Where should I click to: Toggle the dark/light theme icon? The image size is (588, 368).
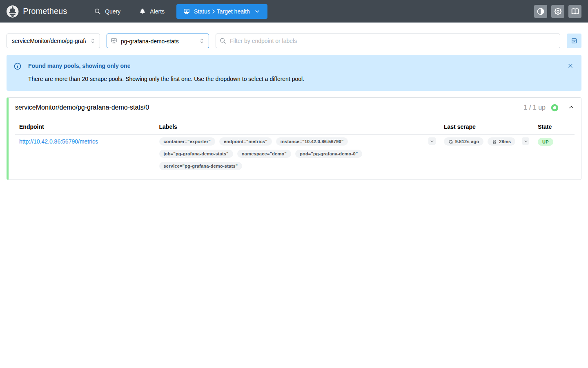[541, 11]
